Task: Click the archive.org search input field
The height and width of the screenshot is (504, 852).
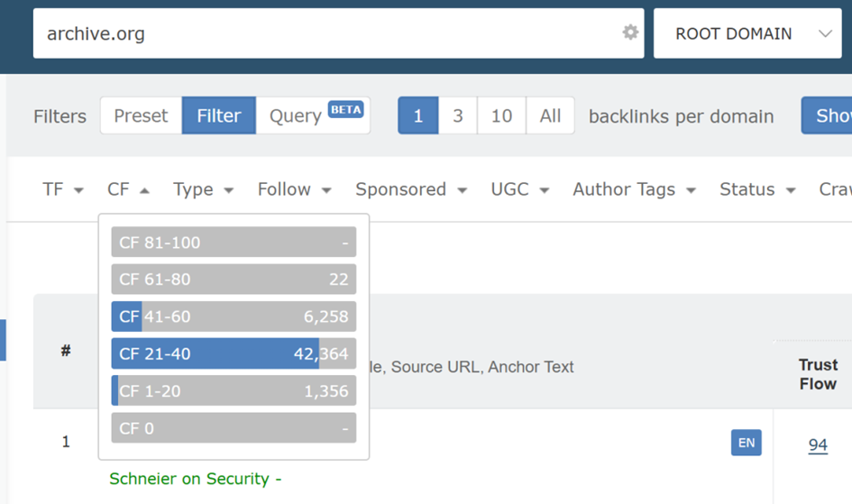Action: (325, 34)
